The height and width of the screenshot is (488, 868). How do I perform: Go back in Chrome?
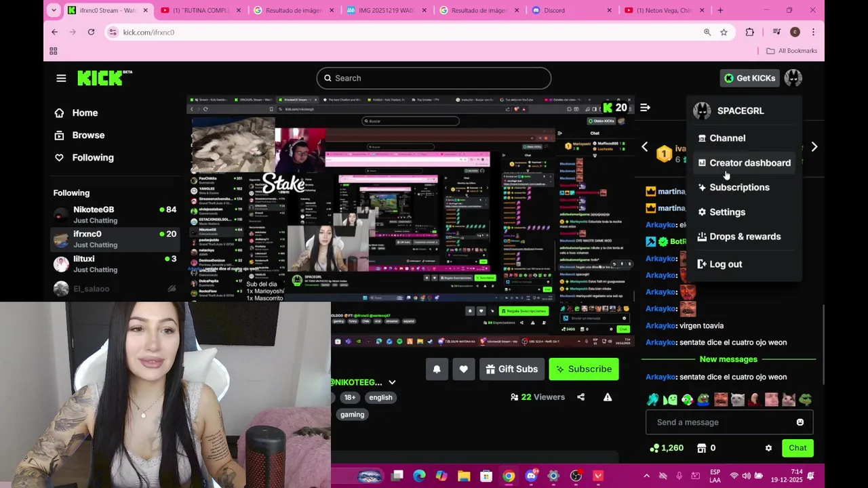(x=54, y=32)
